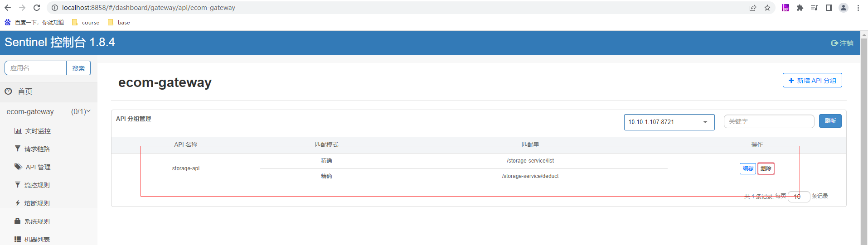Click the 刷新 refresh button

click(830, 121)
